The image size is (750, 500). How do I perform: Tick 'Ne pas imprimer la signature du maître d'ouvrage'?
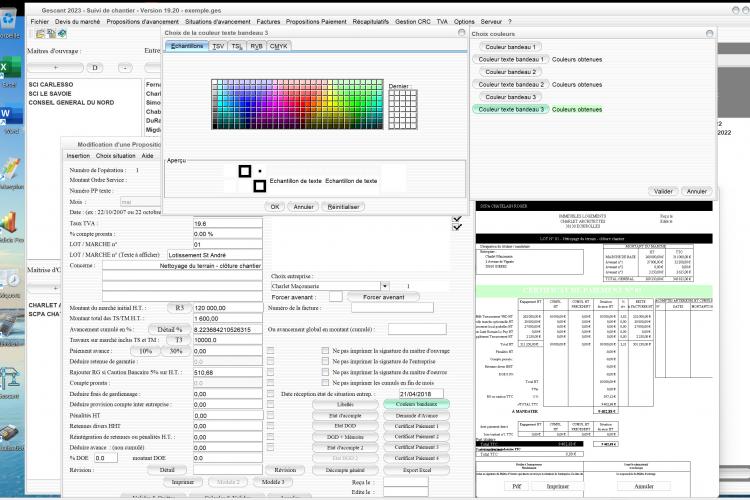pyautogui.click(x=326, y=351)
